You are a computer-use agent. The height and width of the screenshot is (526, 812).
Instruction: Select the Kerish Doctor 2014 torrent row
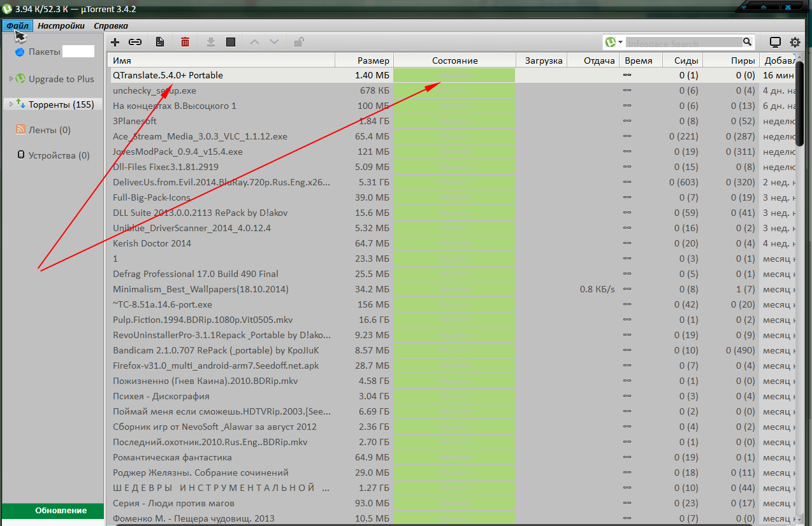point(152,243)
